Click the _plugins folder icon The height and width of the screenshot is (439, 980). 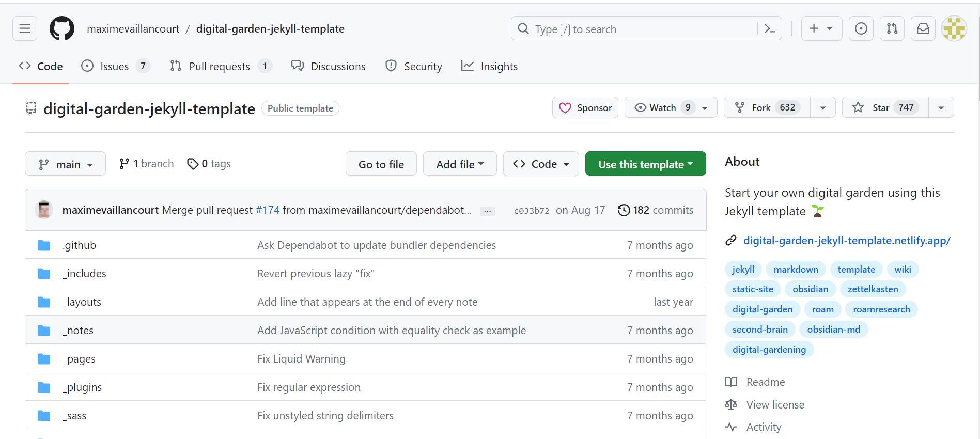click(x=44, y=387)
